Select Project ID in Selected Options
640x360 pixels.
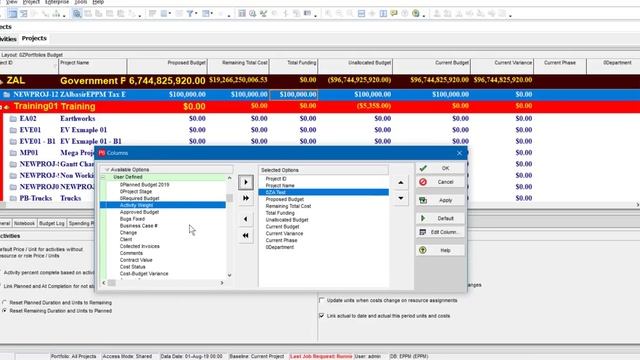[276, 179]
